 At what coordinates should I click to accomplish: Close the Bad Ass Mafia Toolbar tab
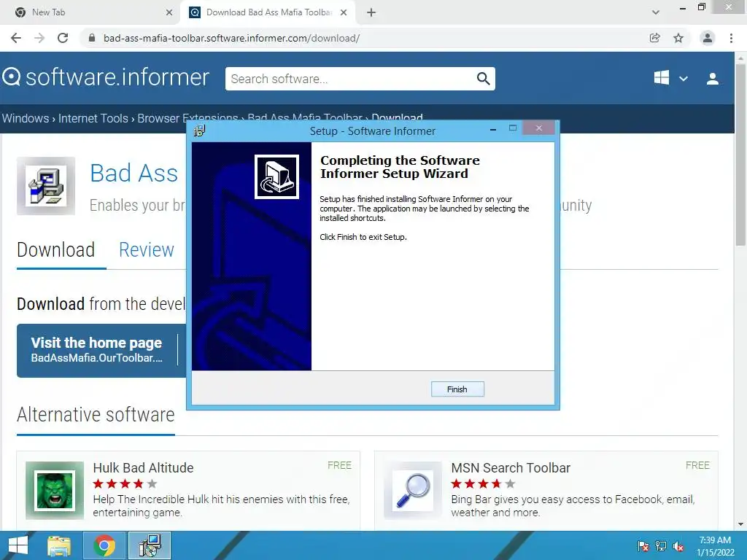click(344, 12)
